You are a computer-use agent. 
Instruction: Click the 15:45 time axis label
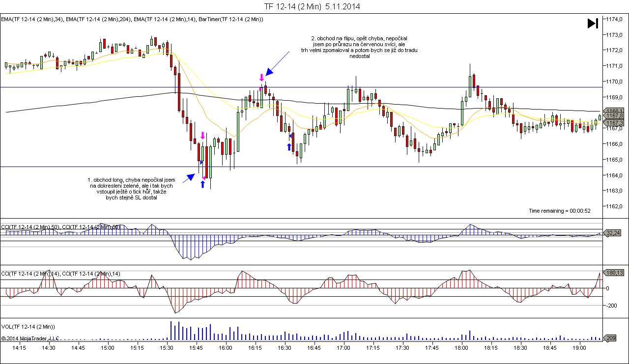point(196,348)
